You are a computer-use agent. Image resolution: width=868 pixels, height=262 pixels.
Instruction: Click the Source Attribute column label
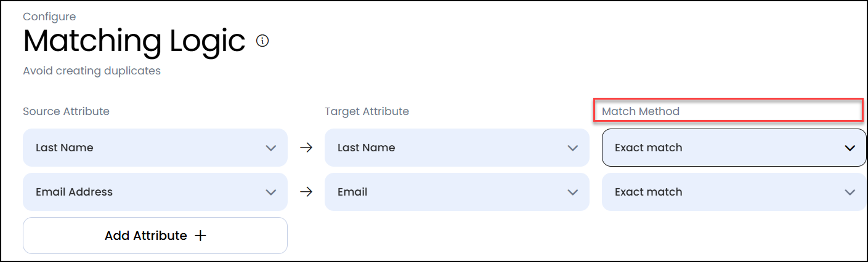point(66,111)
